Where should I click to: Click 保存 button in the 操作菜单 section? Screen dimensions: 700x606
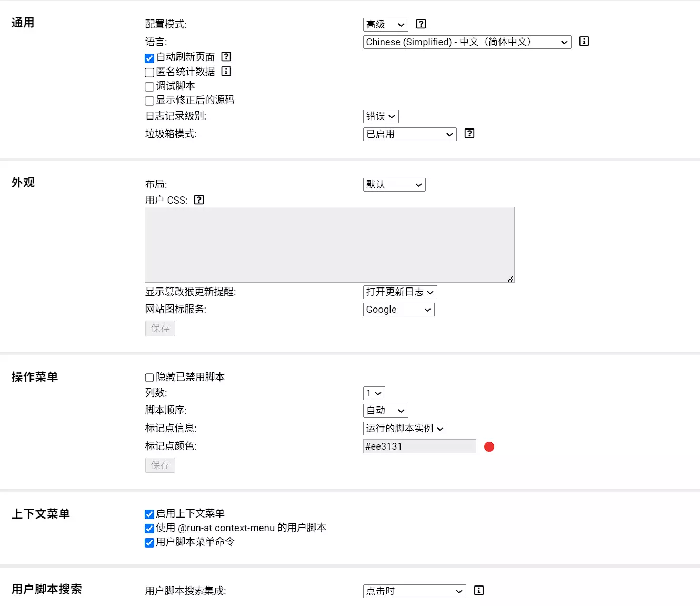click(160, 465)
